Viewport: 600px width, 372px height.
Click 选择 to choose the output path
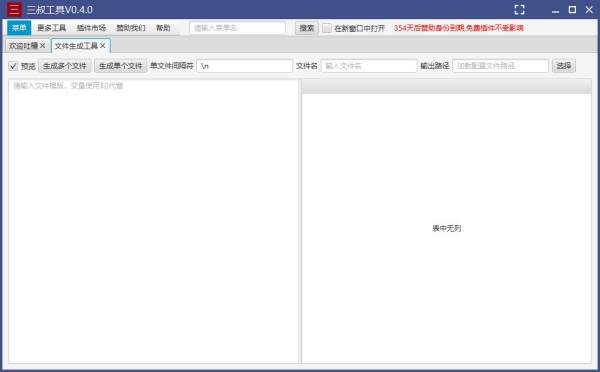pos(564,66)
